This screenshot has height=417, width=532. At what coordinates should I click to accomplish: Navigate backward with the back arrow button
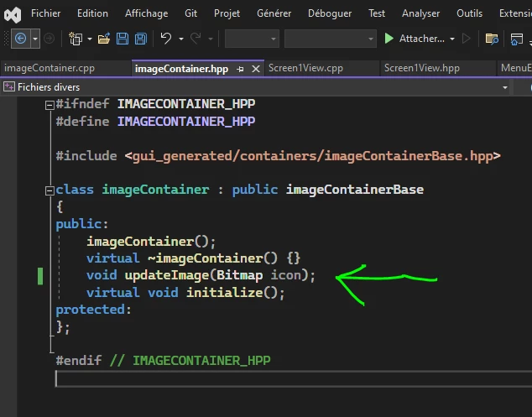(21, 39)
